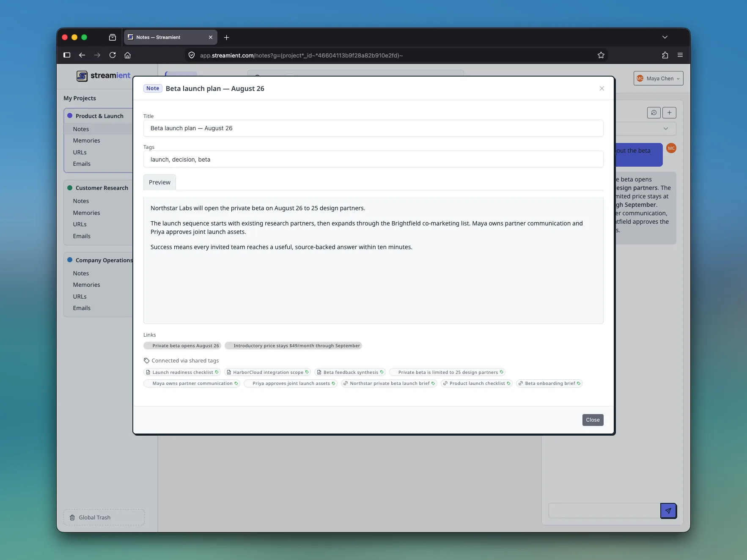Expand the browser tab list chevron
The height and width of the screenshot is (560, 747).
pos(665,37)
